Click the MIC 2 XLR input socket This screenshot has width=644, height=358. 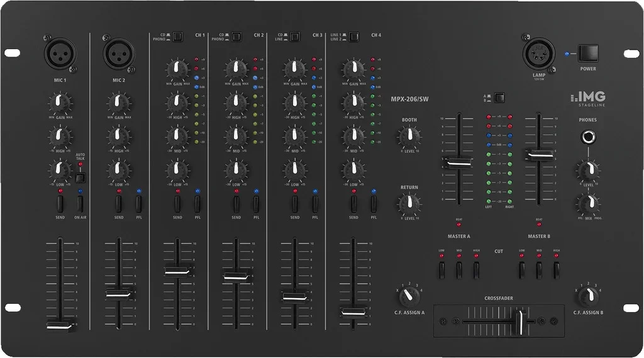click(119, 54)
